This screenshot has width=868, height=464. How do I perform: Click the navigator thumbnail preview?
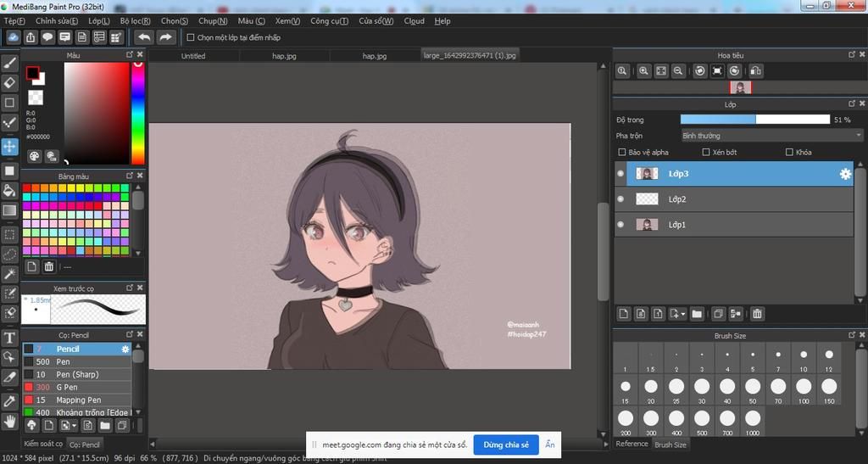740,87
